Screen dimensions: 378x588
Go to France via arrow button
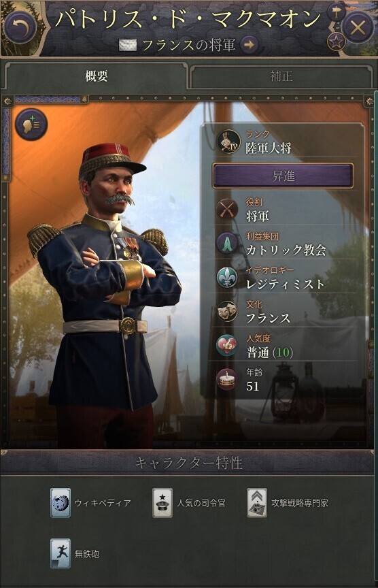click(x=249, y=45)
